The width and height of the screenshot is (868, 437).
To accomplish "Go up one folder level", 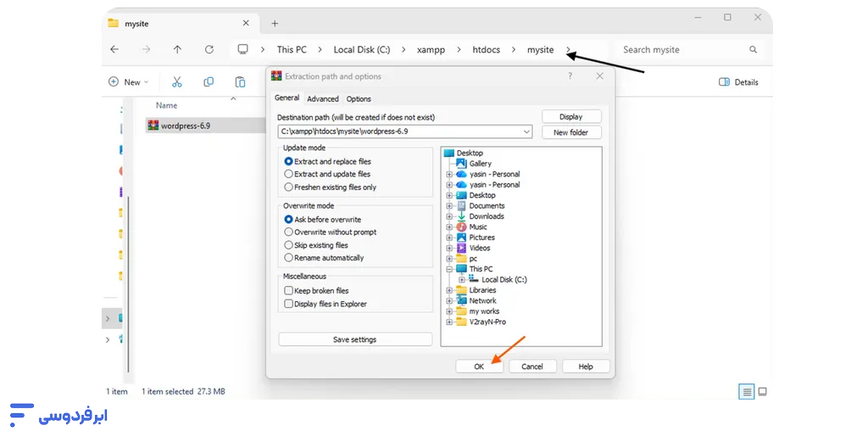I will [177, 50].
